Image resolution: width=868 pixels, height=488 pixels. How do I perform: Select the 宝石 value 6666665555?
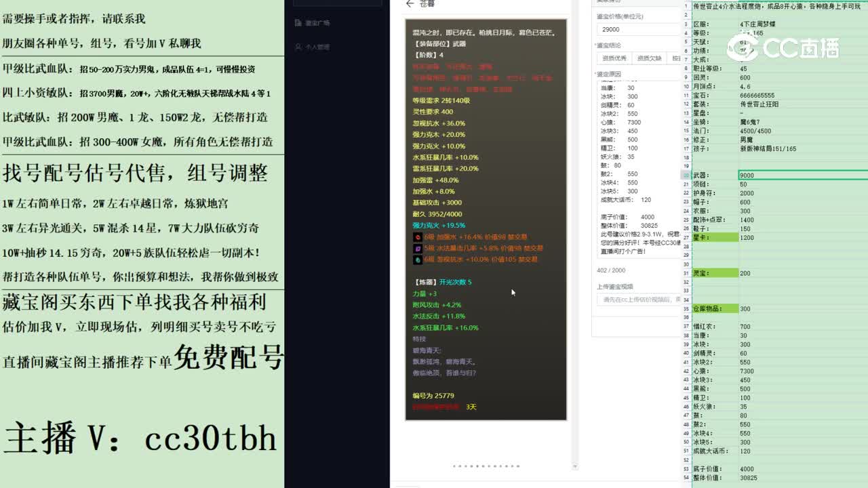click(757, 96)
